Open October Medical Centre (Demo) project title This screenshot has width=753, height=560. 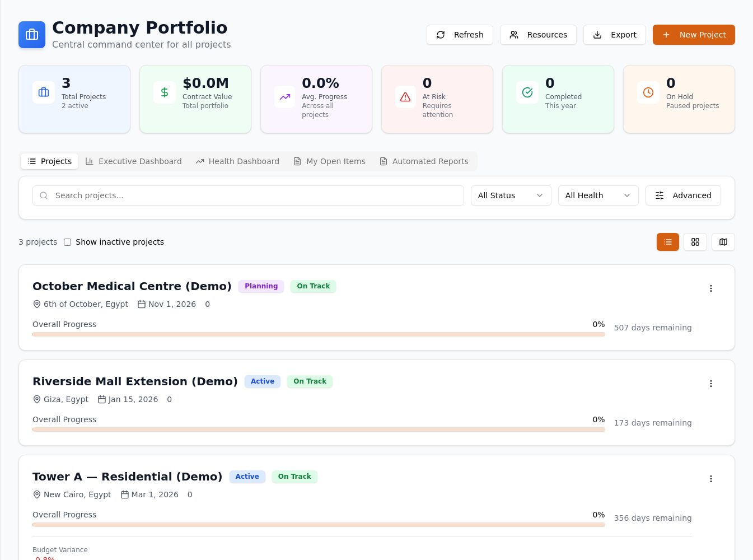click(x=132, y=286)
